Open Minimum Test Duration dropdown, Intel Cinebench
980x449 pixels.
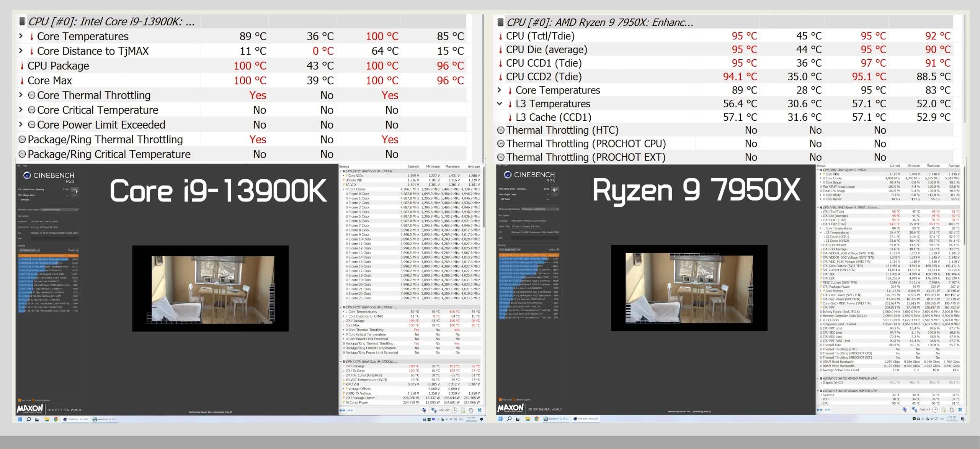[59, 210]
